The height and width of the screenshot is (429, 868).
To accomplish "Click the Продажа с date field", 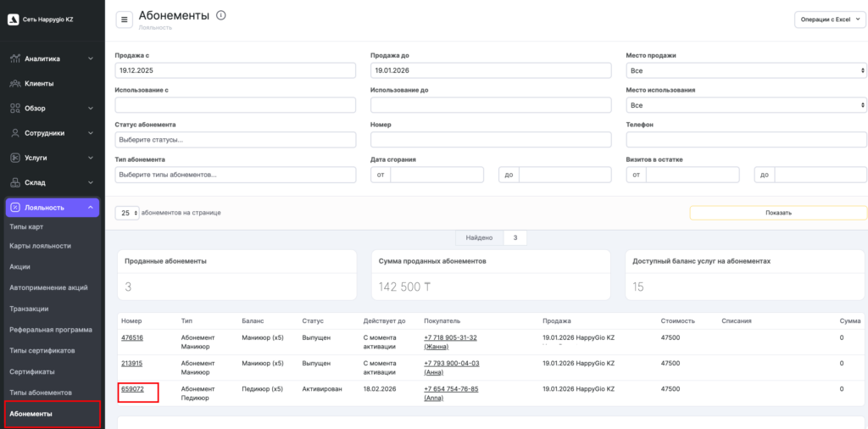I will click(235, 70).
